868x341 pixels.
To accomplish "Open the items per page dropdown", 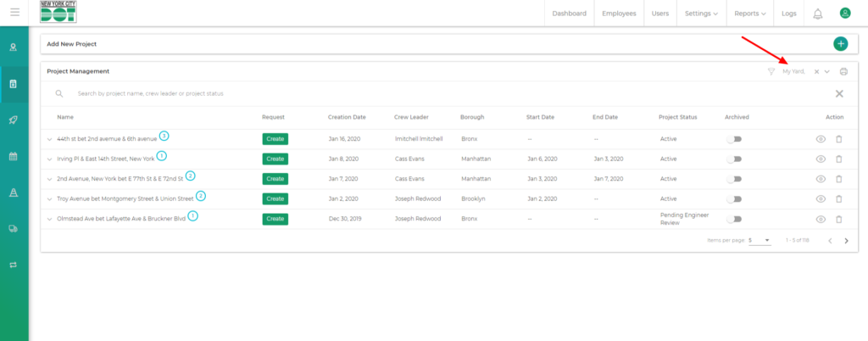I will [759, 241].
